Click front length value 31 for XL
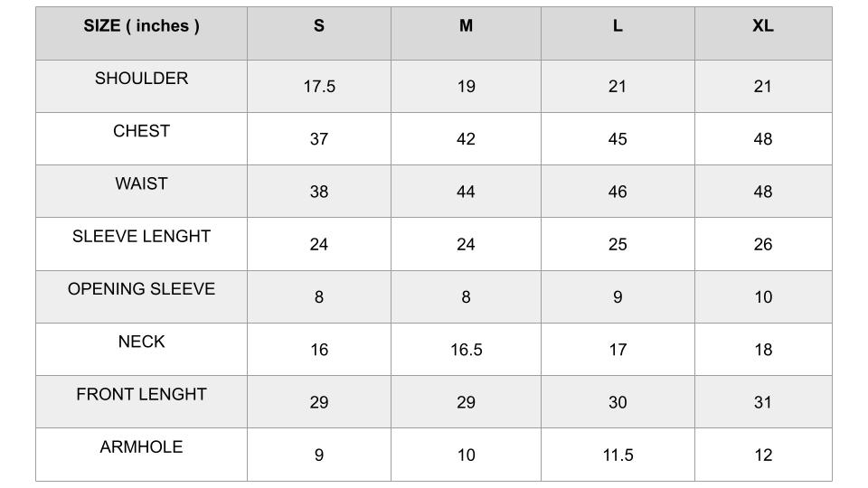Viewport: 868px width, 488px height. 763,402
